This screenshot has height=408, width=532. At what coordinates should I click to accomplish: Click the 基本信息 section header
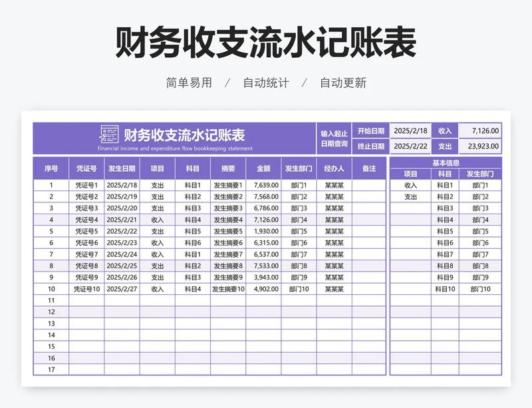tap(446, 162)
